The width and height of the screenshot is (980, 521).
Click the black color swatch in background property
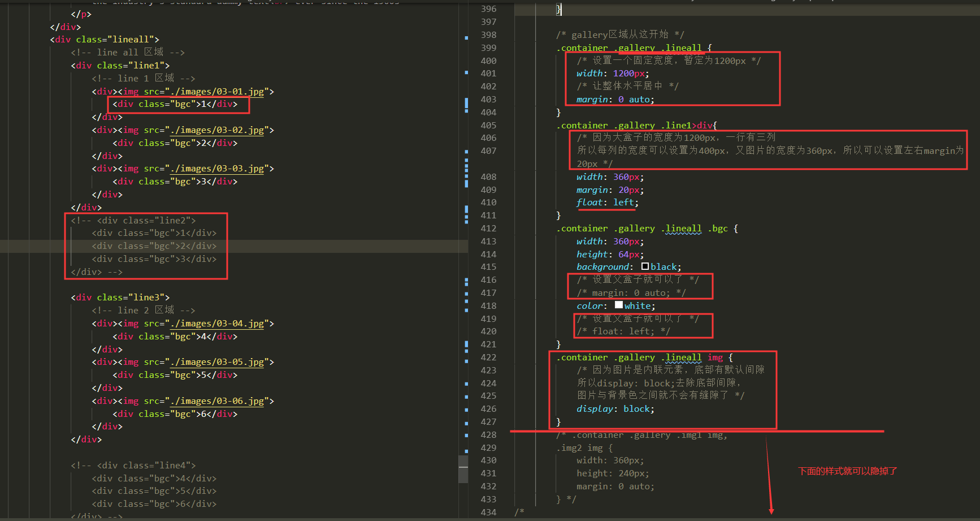(645, 266)
